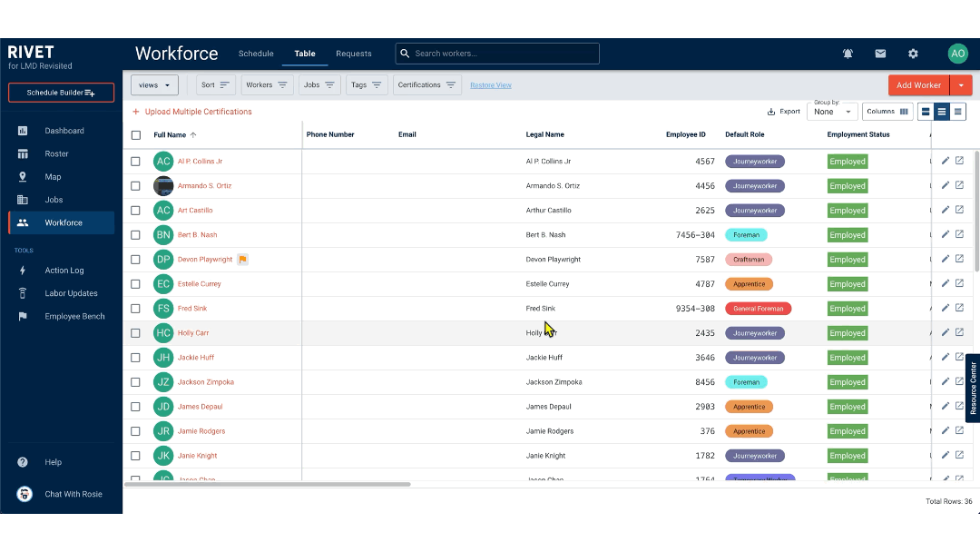Image resolution: width=980 pixels, height=552 pixels.
Task: Select the header checkbox to select all workers
Action: (135, 134)
